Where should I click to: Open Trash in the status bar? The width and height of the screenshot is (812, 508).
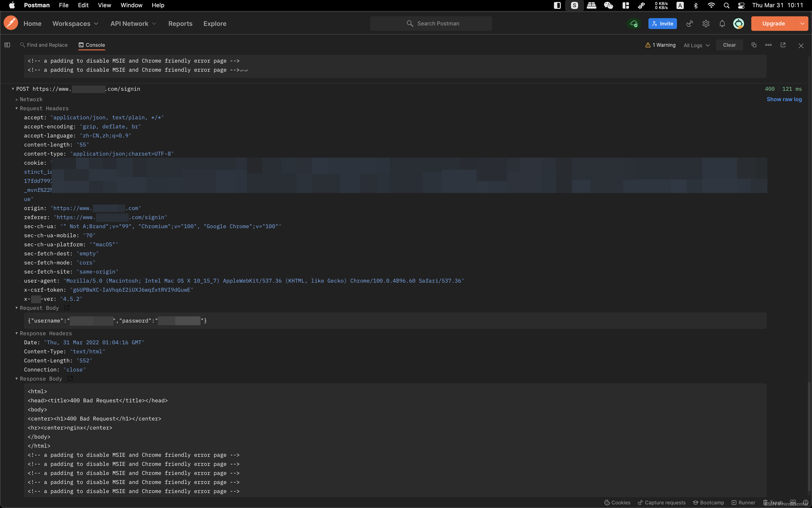pyautogui.click(x=773, y=503)
